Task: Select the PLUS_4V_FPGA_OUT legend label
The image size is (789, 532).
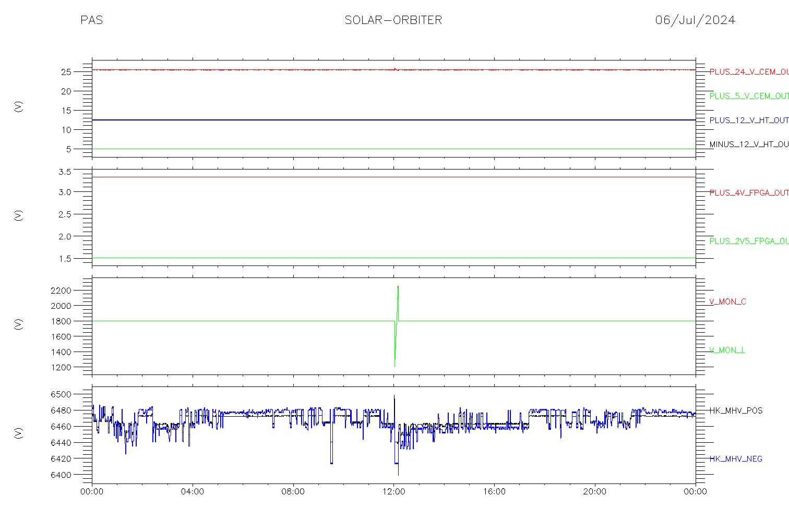Action: pos(749,193)
